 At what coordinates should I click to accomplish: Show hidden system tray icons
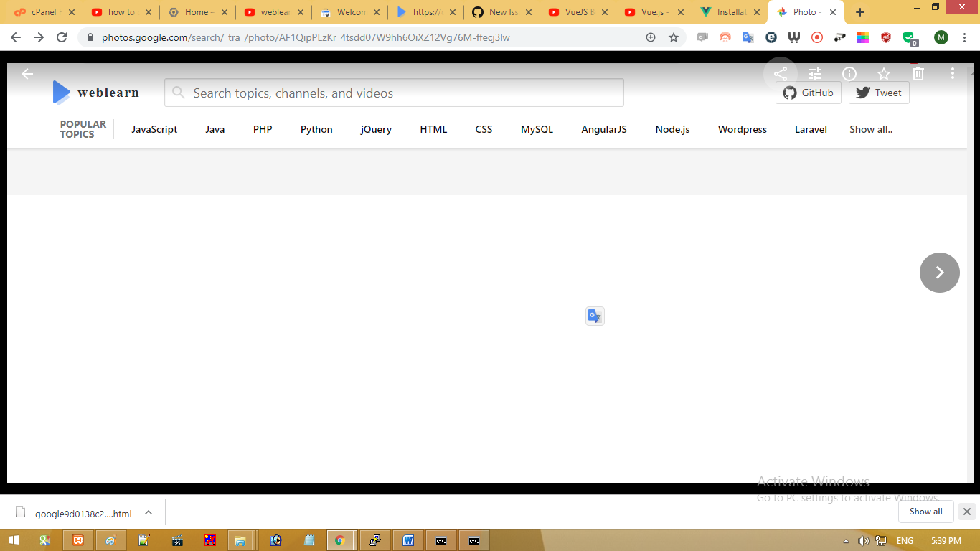coord(846,540)
